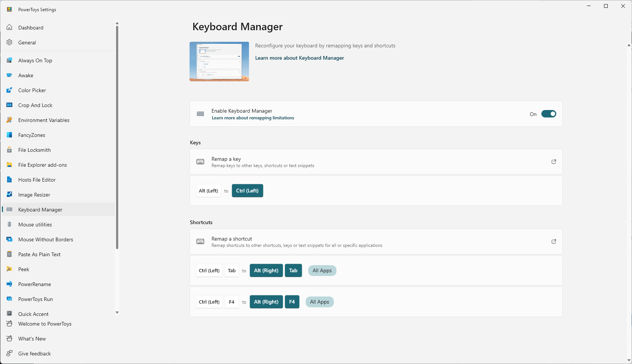The height and width of the screenshot is (364, 632).
Task: Open Hosts File Editor using its icon
Action: (9, 179)
